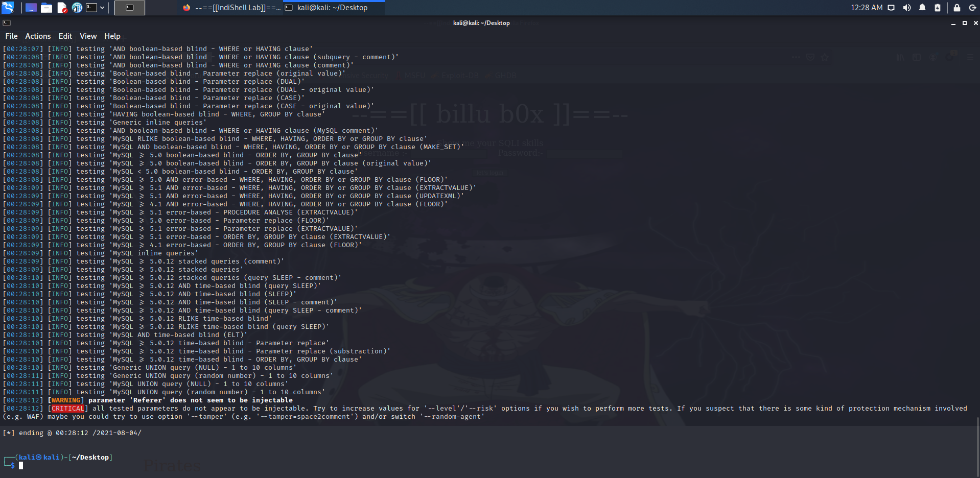Minimize the terminal window
The image size is (980, 478).
tap(953, 23)
